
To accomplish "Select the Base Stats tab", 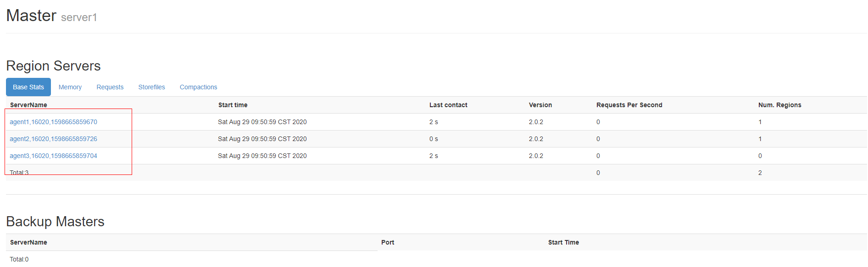I will 28,87.
